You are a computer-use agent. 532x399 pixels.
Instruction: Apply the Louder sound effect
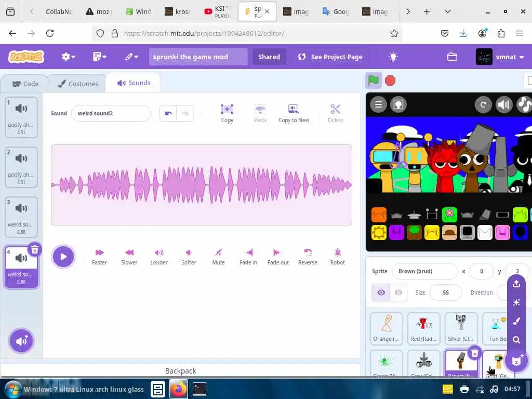pyautogui.click(x=159, y=257)
